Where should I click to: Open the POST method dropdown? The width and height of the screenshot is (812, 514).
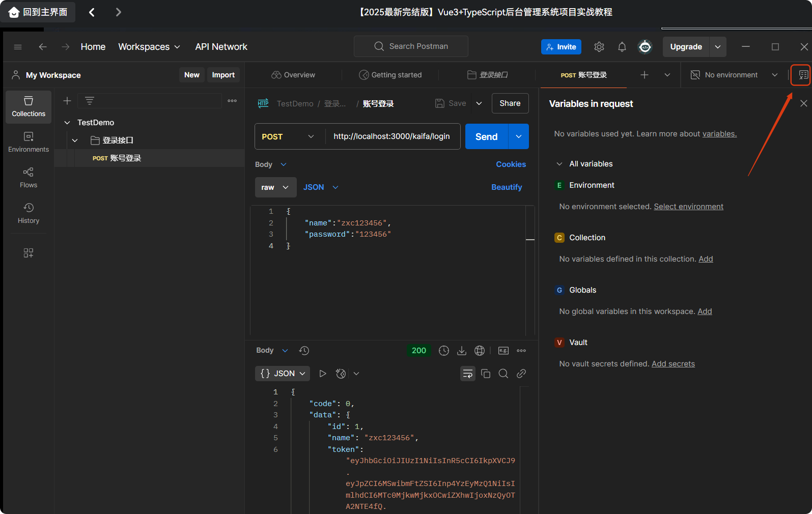(x=288, y=136)
